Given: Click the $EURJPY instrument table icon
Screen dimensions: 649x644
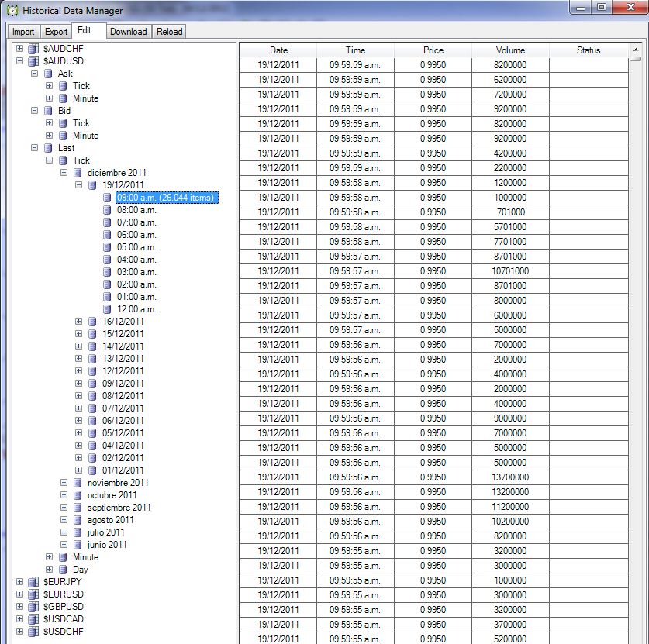Looking at the screenshot, I should (33, 582).
